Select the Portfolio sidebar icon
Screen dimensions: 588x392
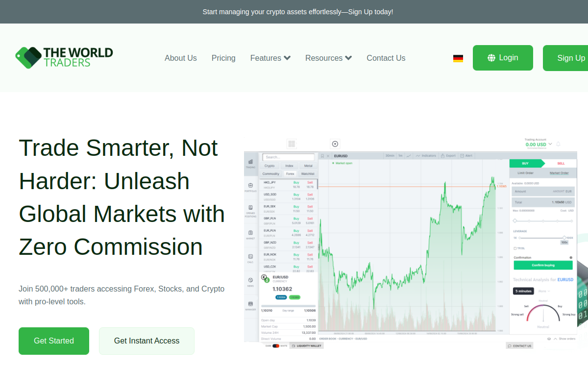click(x=250, y=185)
